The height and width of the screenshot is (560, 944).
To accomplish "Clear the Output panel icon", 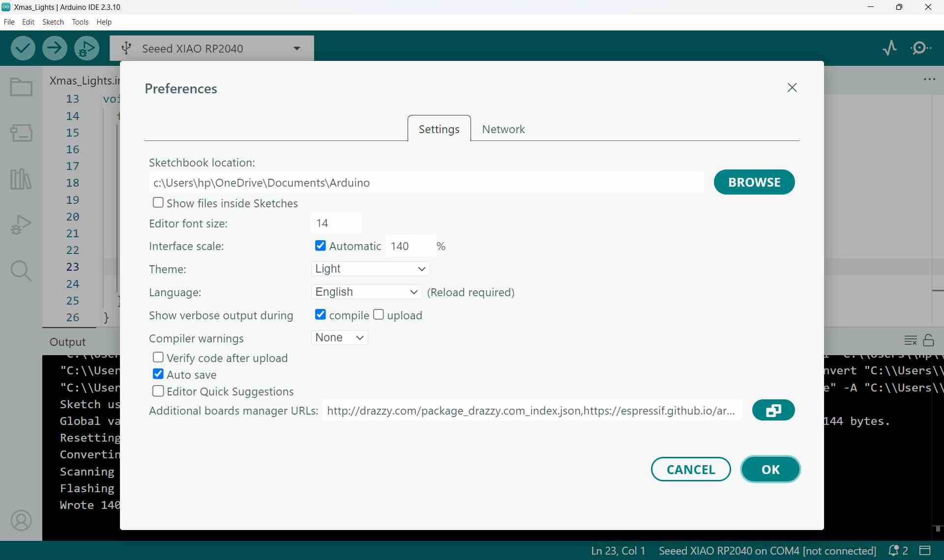I will tap(911, 340).
